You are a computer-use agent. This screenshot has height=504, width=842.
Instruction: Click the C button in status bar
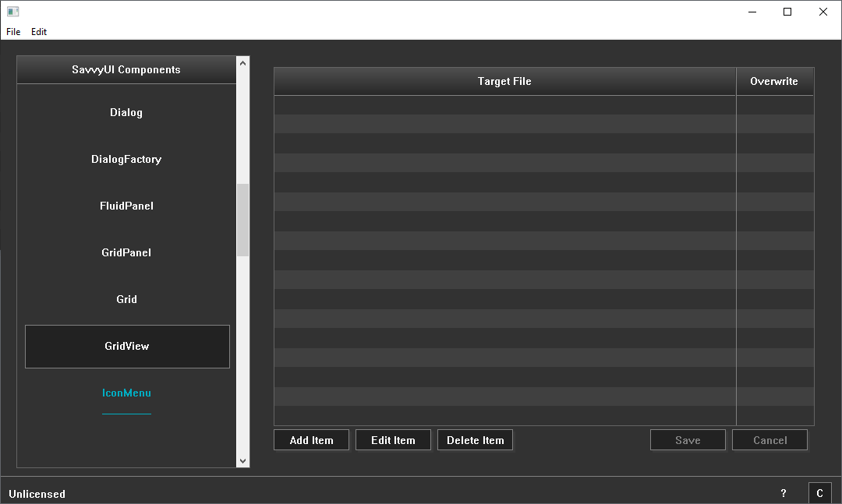pyautogui.click(x=819, y=493)
